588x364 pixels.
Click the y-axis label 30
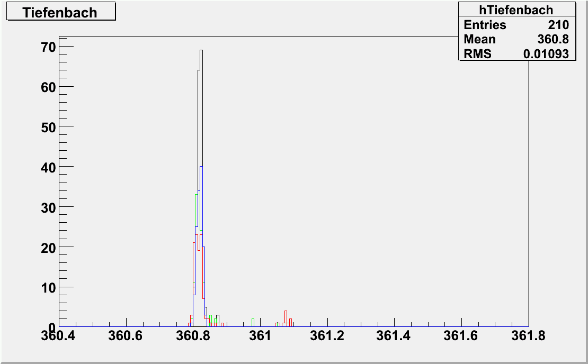tap(48, 207)
